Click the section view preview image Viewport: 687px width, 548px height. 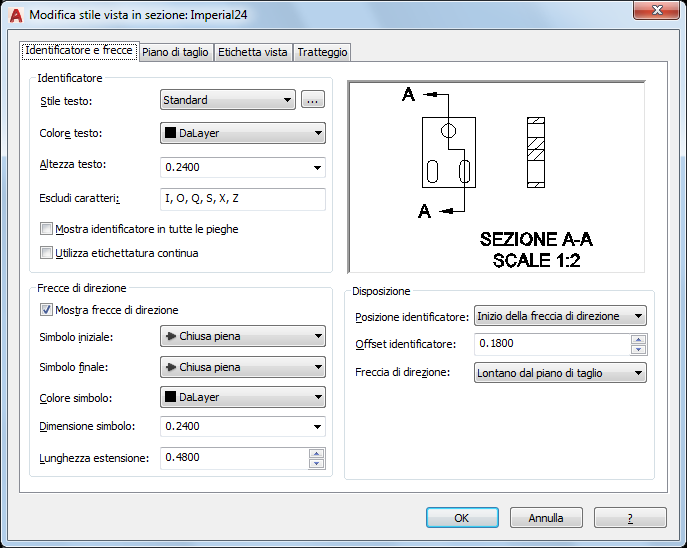pos(496,177)
